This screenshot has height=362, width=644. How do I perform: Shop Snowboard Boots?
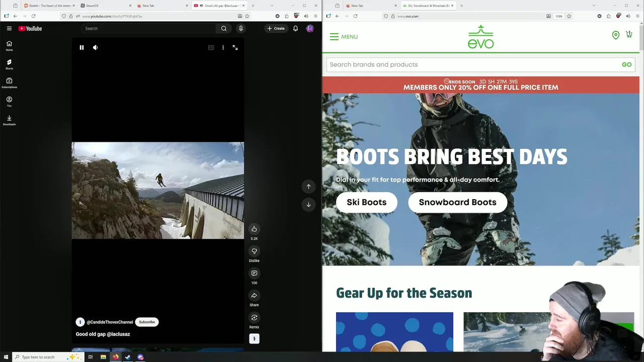pos(457,202)
